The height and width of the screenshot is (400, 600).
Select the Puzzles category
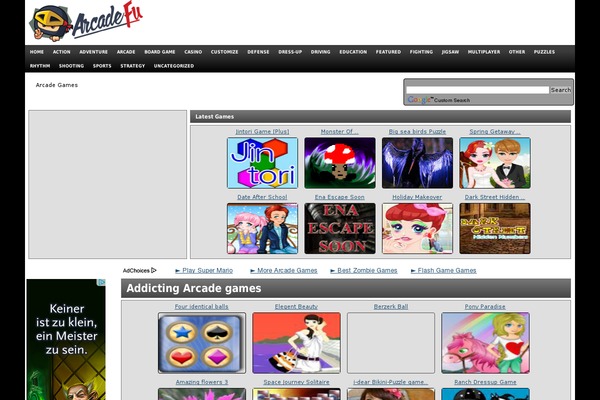[545, 52]
